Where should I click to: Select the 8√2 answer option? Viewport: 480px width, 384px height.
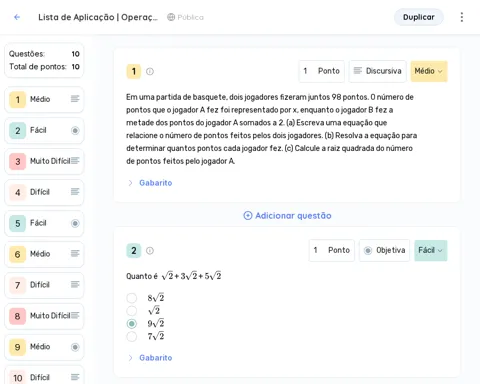tap(132, 298)
